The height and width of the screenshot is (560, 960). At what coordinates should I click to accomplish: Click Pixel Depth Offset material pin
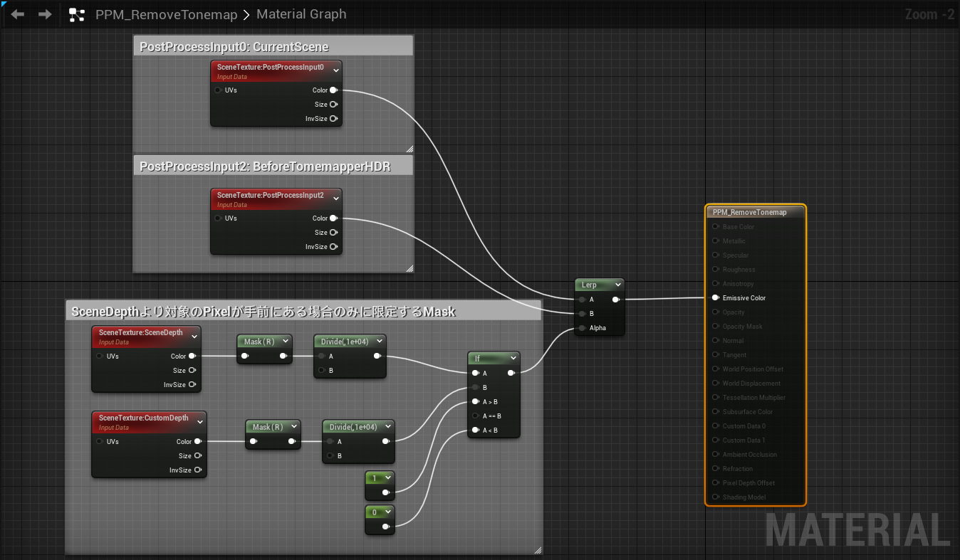pyautogui.click(x=716, y=483)
